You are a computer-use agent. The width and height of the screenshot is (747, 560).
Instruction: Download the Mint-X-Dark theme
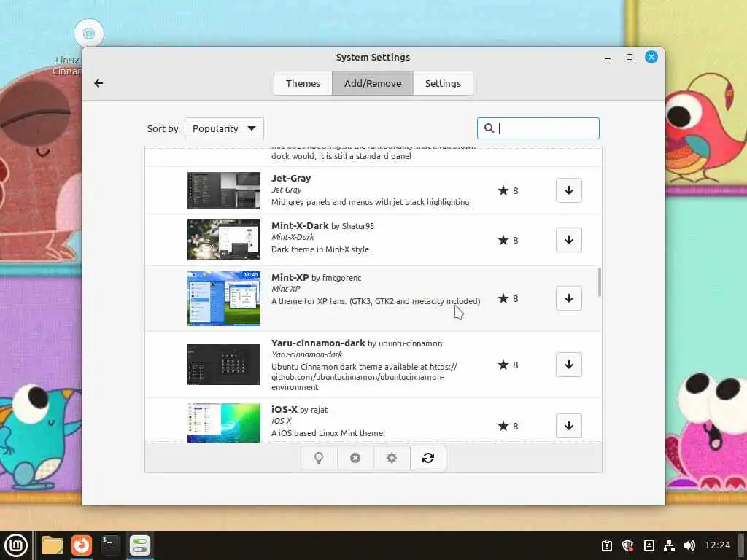point(569,240)
